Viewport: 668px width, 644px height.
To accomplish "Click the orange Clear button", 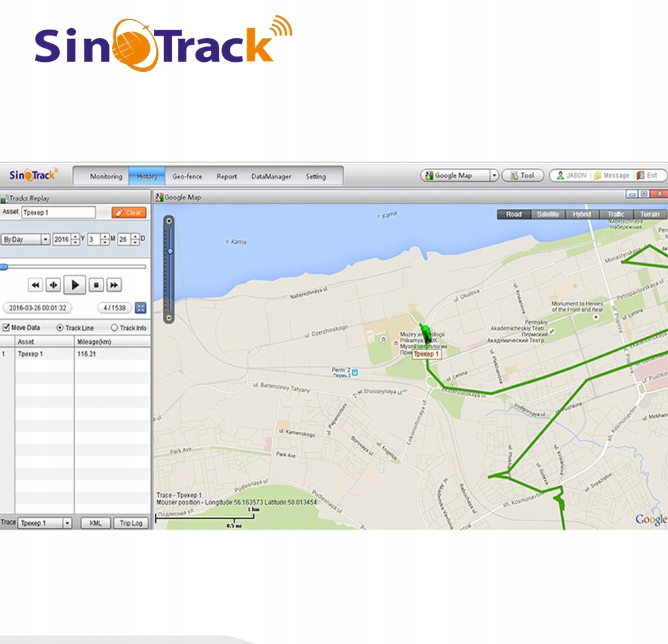I will [x=129, y=212].
